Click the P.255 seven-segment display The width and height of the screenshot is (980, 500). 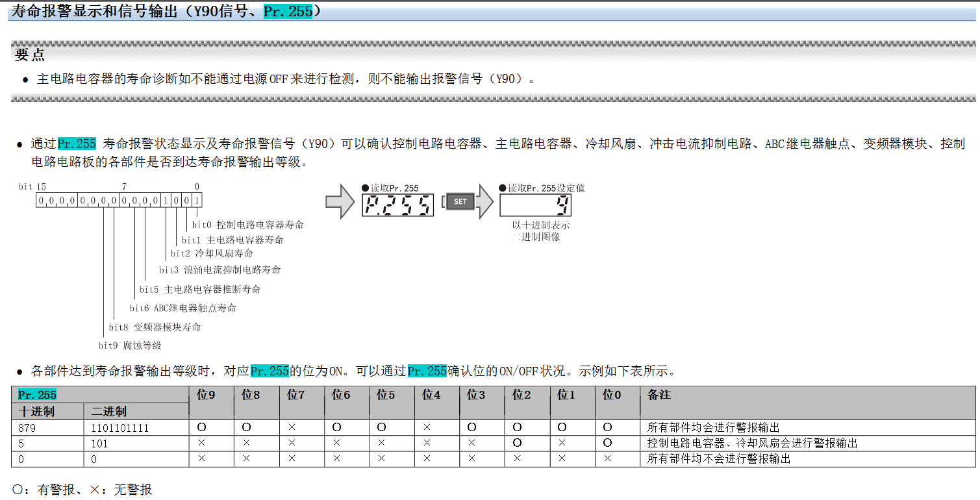click(x=397, y=205)
